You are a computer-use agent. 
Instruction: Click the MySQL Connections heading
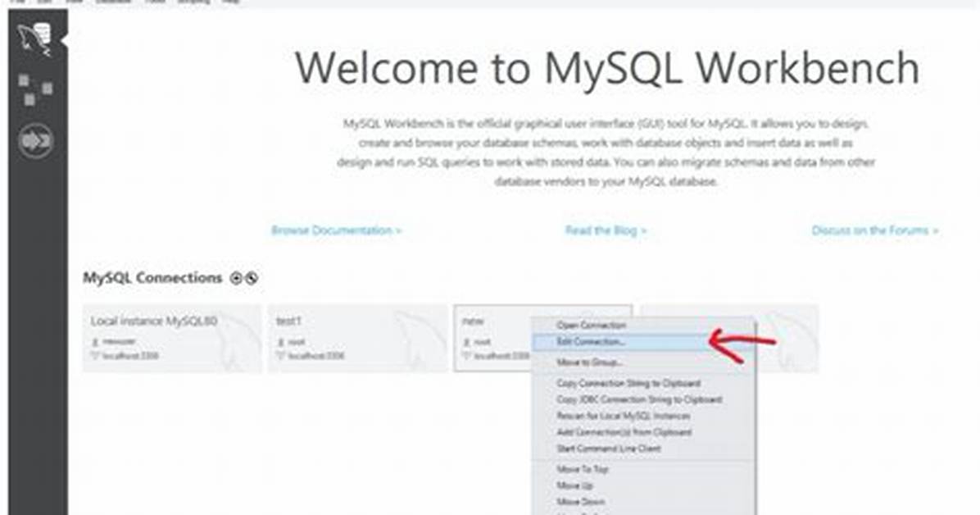(x=152, y=278)
